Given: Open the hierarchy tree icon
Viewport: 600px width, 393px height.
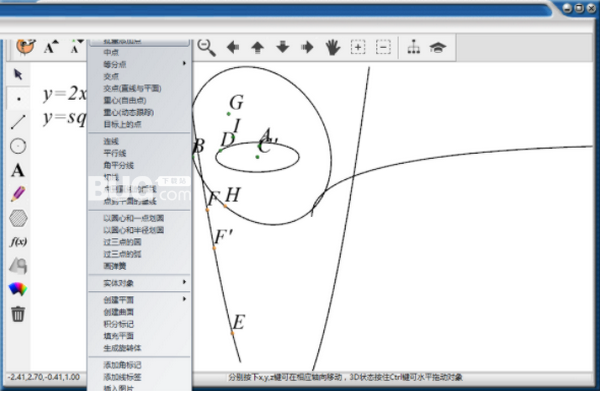Looking at the screenshot, I should tap(414, 47).
